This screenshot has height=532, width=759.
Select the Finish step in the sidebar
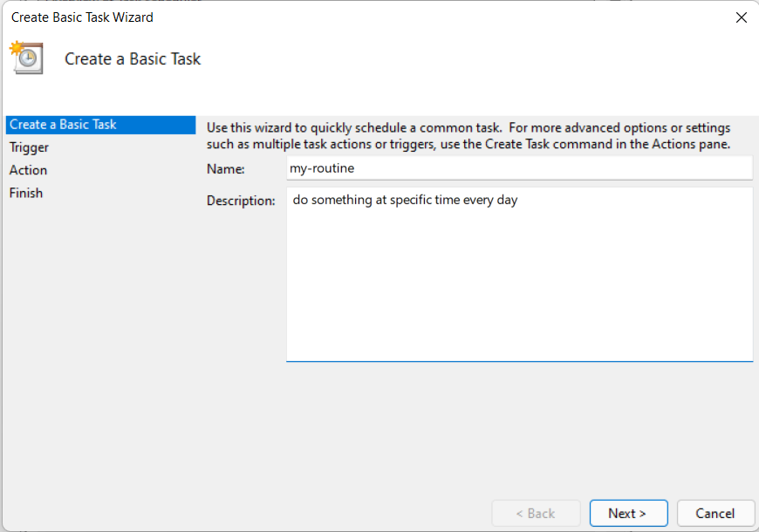pyautogui.click(x=26, y=192)
